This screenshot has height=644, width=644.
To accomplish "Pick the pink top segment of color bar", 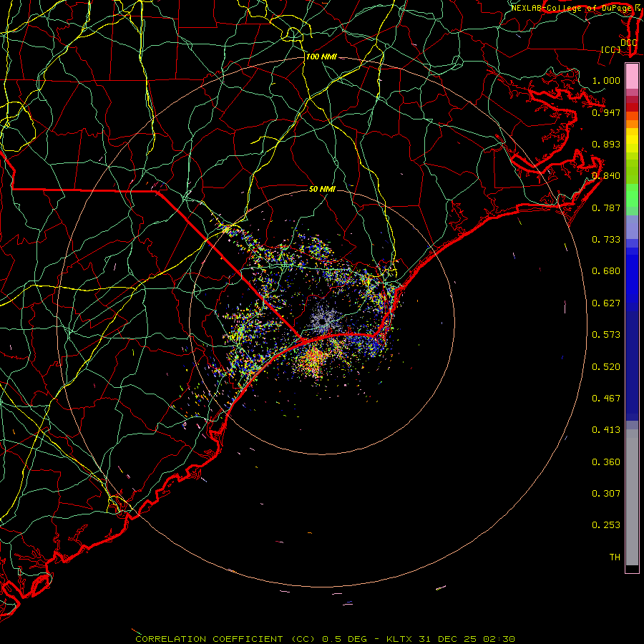I will tap(632, 77).
